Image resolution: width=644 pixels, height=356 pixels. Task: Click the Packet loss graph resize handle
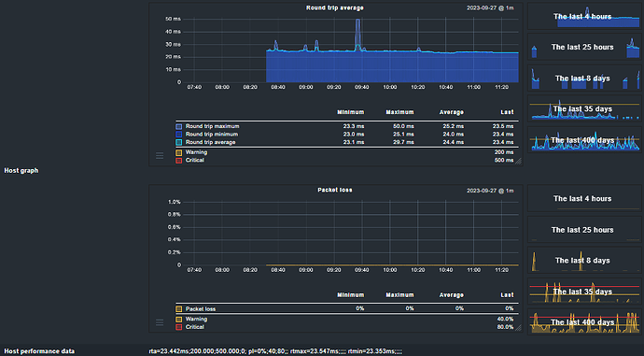pos(518,328)
